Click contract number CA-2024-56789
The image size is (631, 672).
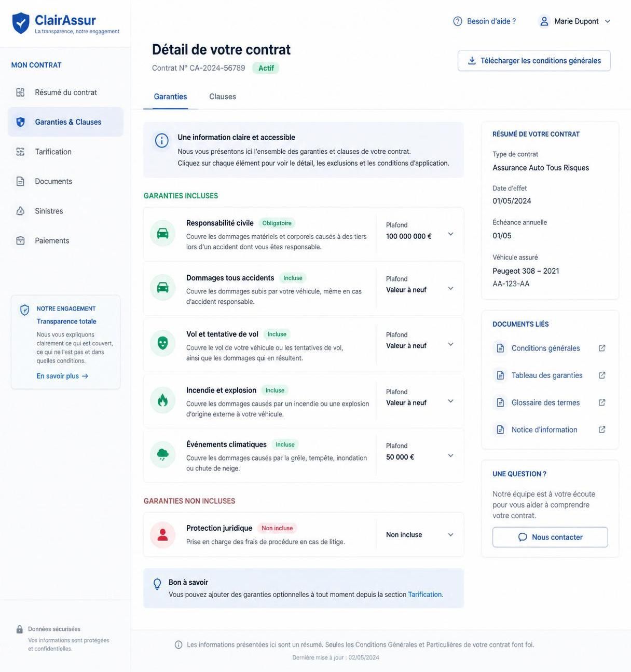click(x=217, y=68)
